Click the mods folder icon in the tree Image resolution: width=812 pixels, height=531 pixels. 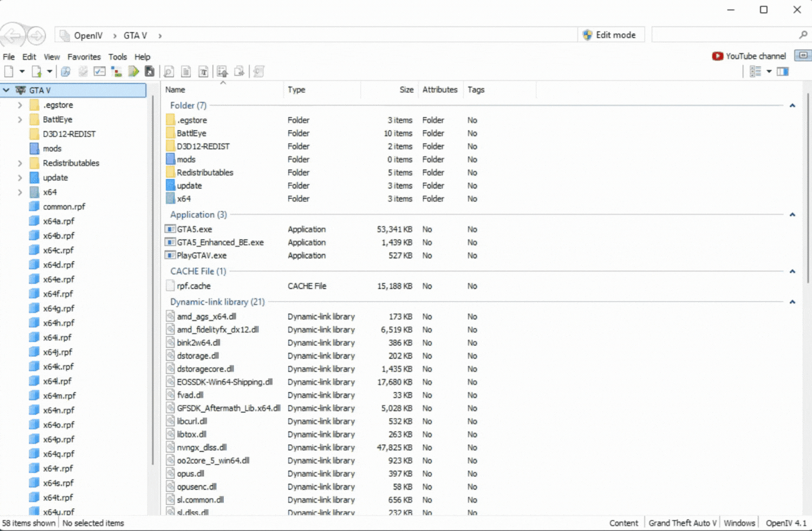tap(34, 148)
